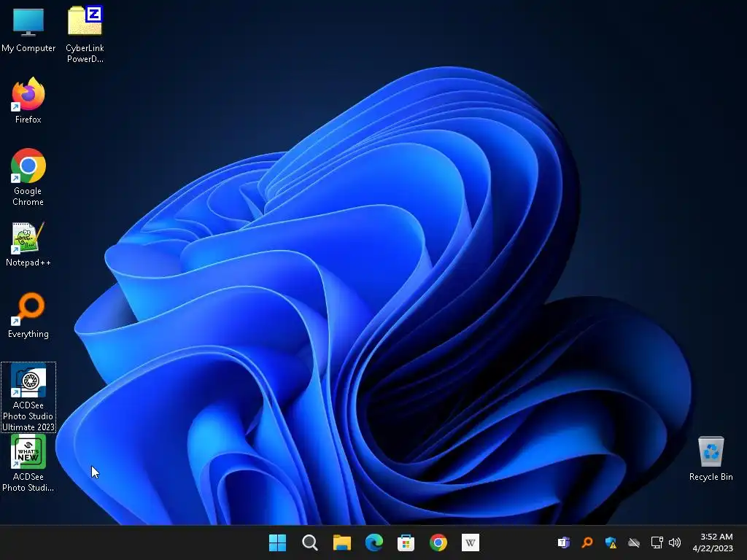Open taskbar Search magnifier
This screenshot has width=747, height=560.
click(309, 542)
